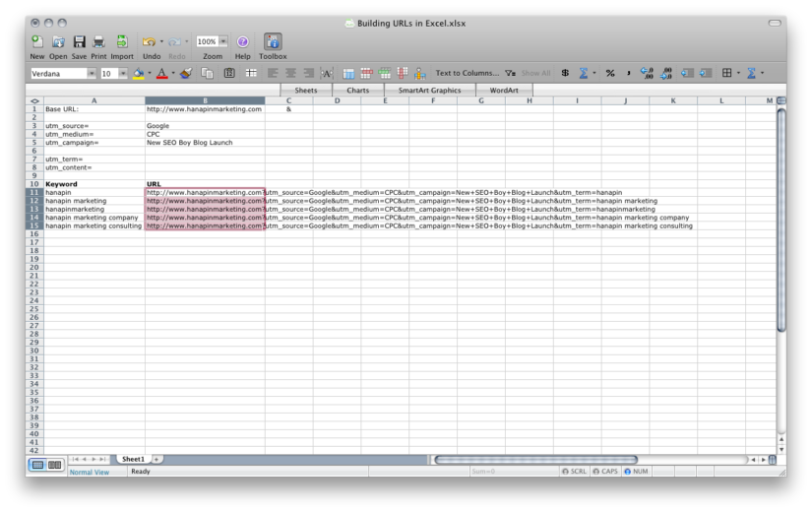Viewport: 812px width, 512px height.
Task: Expand the Undo history arrow
Action: click(x=161, y=41)
